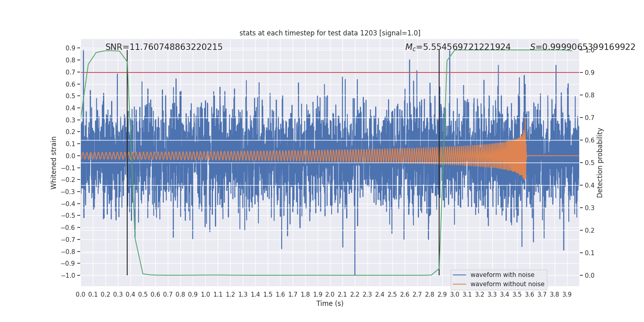Screen dimensions: 644x322
Task: Click the plot title for test data 1203
Action: (x=330, y=33)
